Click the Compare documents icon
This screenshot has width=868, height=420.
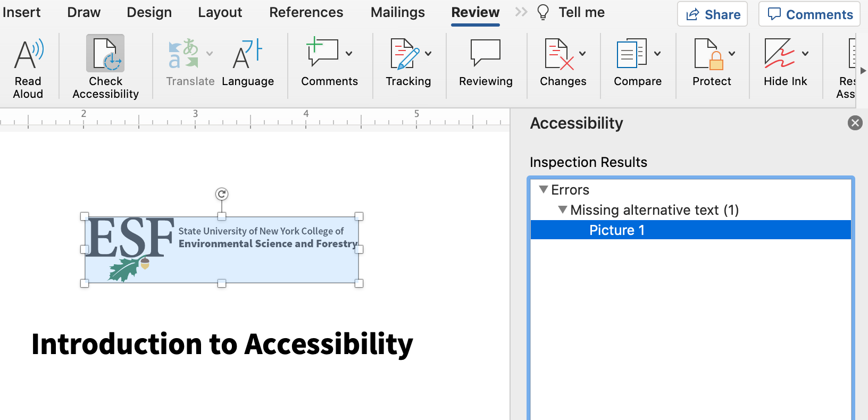[x=632, y=53]
